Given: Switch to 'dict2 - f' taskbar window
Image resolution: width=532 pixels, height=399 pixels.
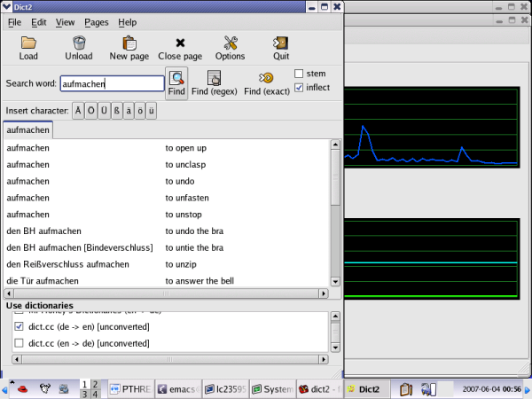Looking at the screenshot, I should pyautogui.click(x=320, y=389).
